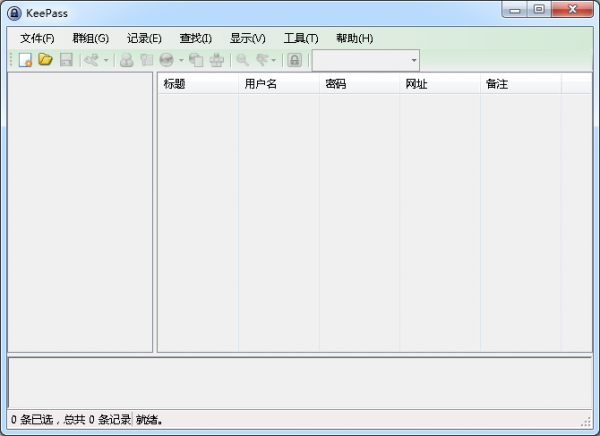This screenshot has height=436, width=600.
Task: Open the 显示(V) menu
Action: coord(247,38)
